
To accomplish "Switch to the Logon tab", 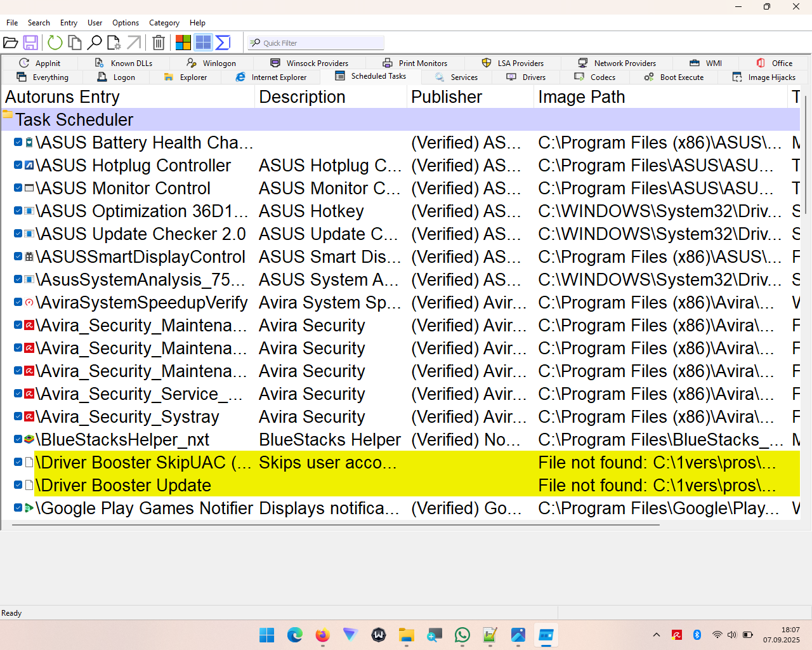I will tap(116, 77).
